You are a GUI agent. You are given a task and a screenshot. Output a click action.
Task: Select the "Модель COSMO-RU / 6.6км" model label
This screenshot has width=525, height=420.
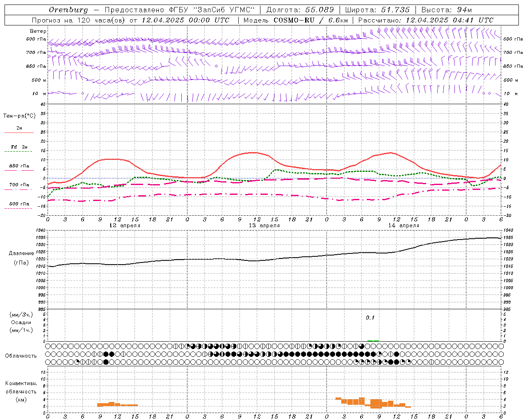tap(296, 20)
